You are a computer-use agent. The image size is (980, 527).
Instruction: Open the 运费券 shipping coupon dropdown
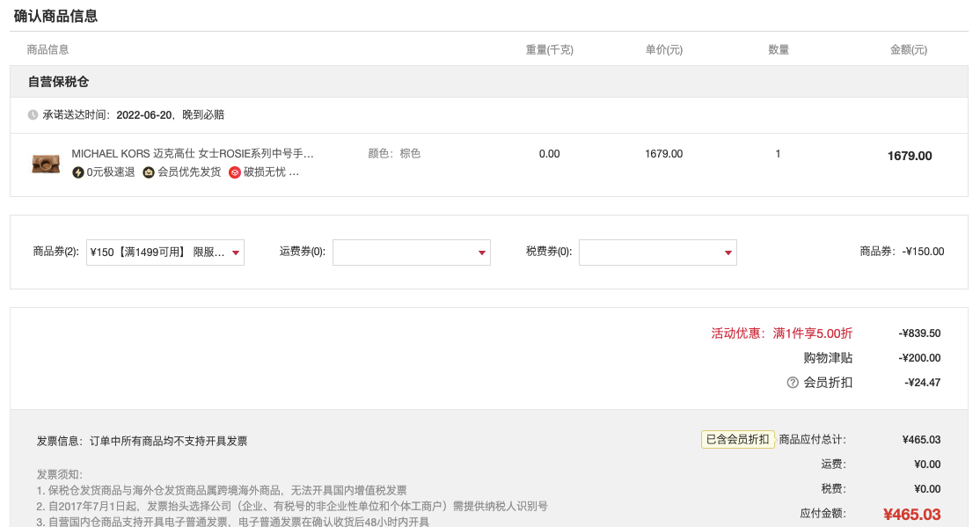pos(411,253)
